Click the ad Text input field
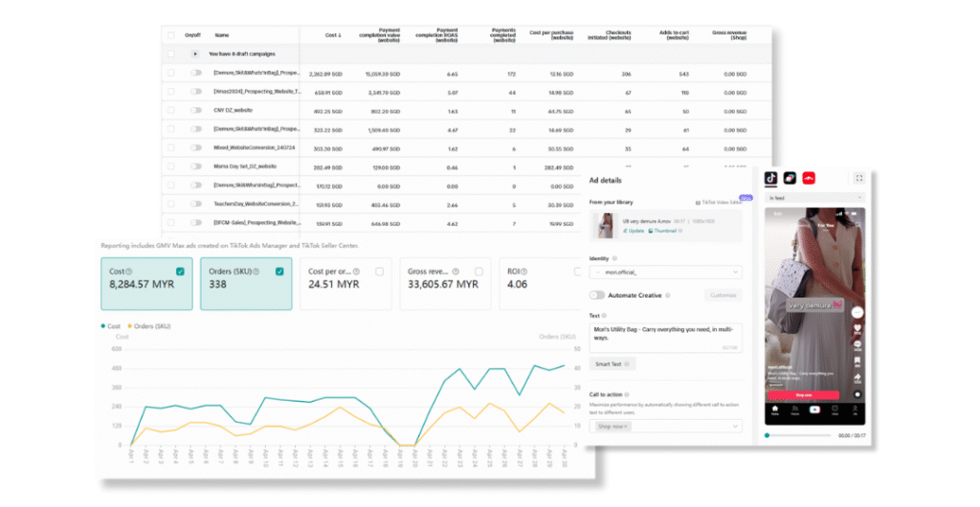Viewport: 980px width, 507px height. 666,338
